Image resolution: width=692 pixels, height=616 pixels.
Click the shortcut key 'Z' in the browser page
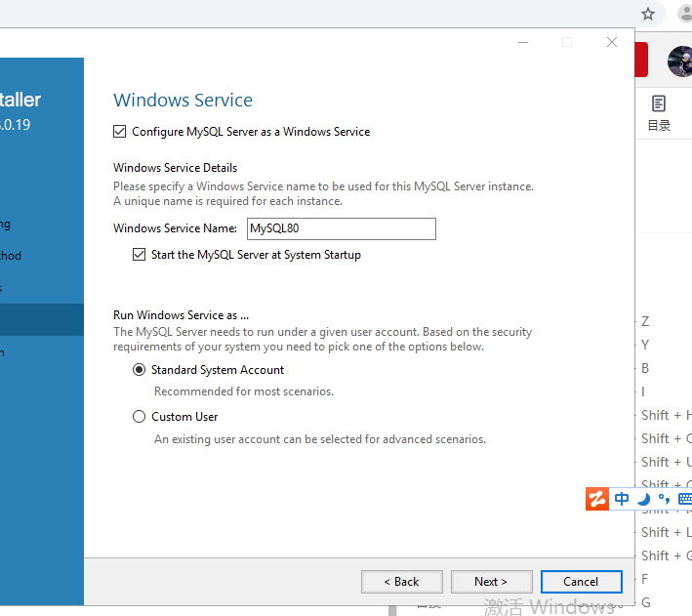(x=645, y=321)
